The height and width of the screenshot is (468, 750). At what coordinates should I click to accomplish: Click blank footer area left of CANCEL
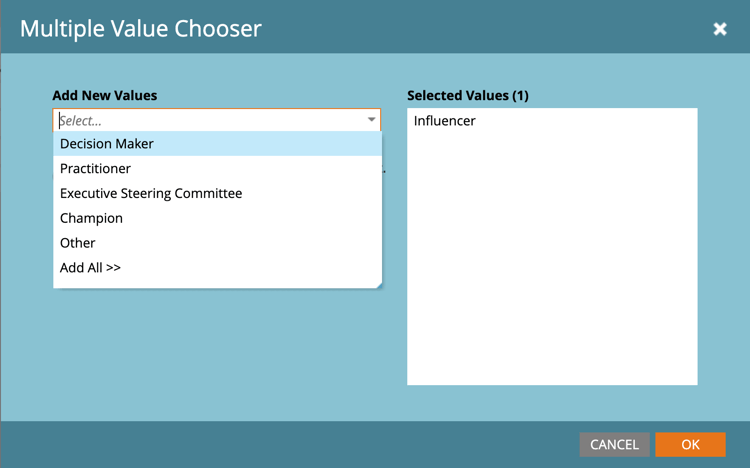click(300, 445)
